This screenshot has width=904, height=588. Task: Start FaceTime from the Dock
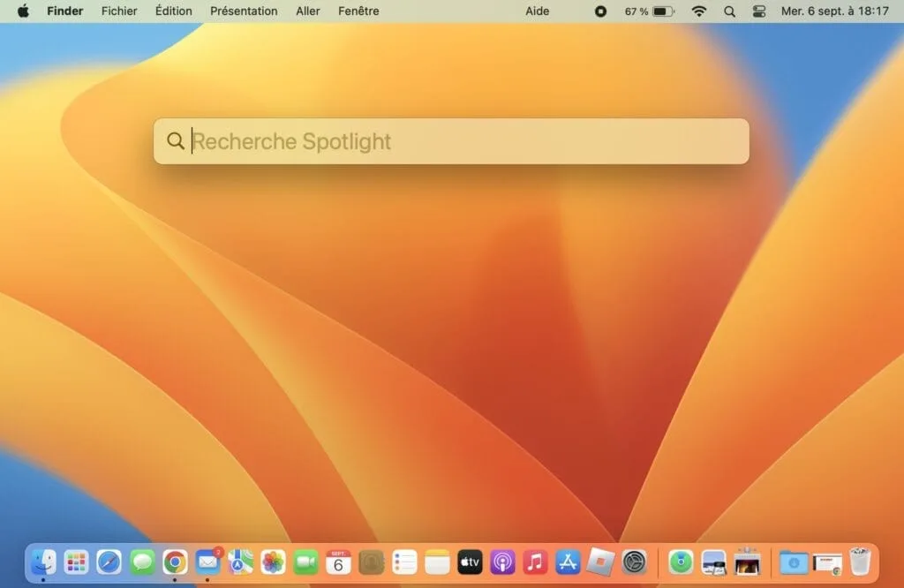point(305,562)
